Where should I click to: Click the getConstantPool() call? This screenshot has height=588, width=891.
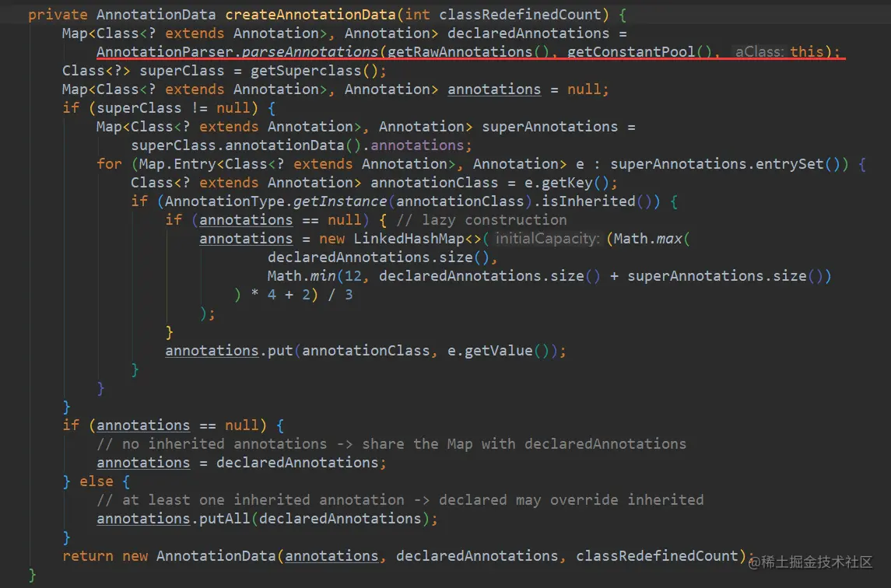[x=640, y=51]
